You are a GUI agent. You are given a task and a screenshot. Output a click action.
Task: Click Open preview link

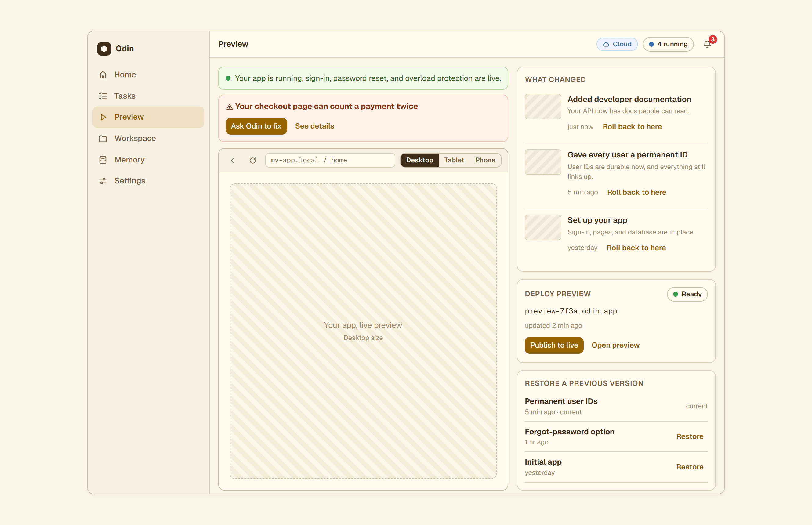[616, 345]
